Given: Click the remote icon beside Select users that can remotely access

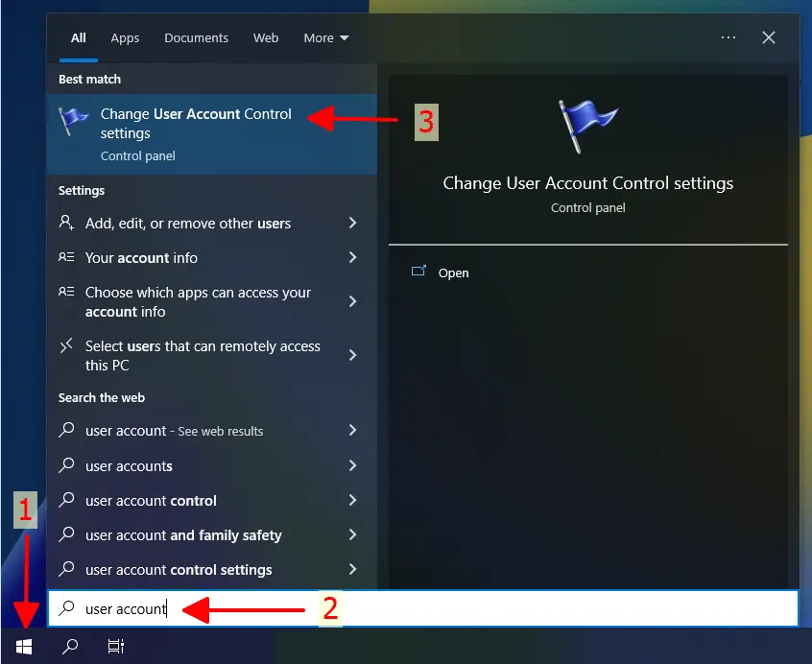Looking at the screenshot, I should 66,345.
